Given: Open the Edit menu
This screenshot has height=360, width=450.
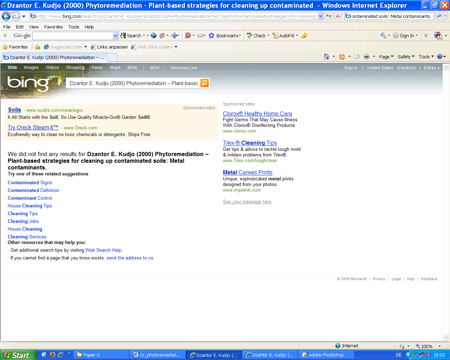Looking at the screenshot, I should pos(20,27).
